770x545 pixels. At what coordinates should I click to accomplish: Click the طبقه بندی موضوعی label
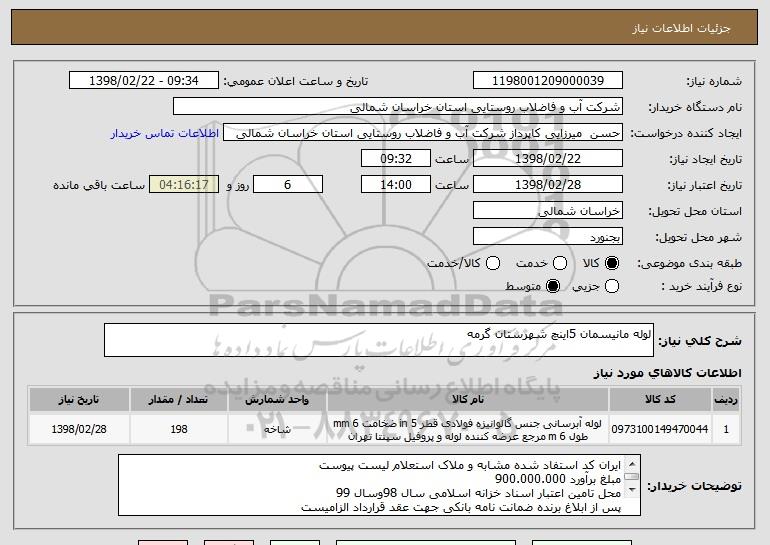[690, 264]
